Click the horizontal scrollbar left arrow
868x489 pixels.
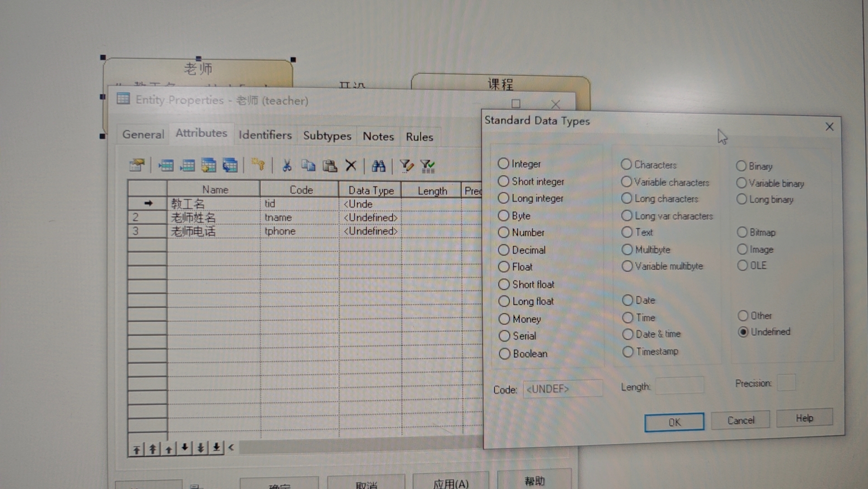pos(231,448)
